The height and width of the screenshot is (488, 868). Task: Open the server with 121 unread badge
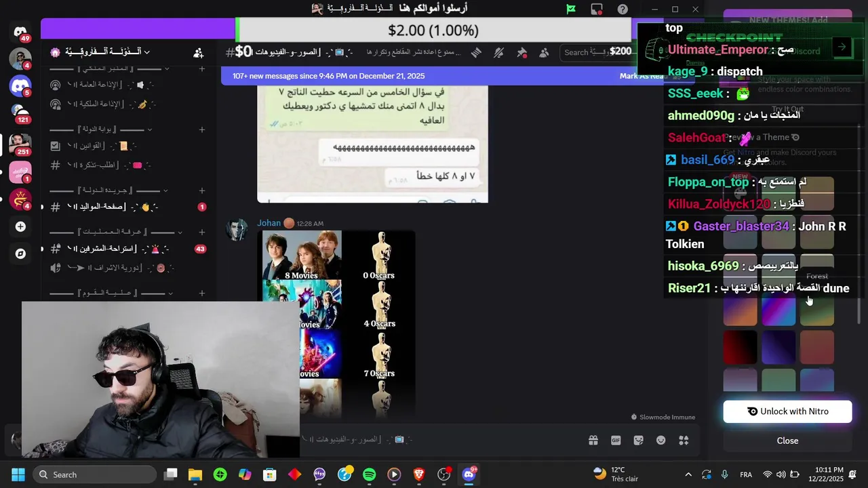pyautogui.click(x=20, y=113)
